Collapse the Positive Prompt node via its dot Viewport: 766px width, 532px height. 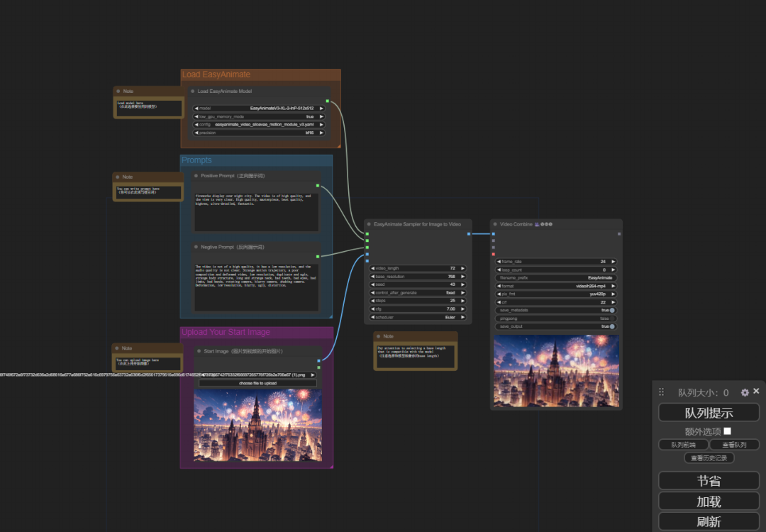tap(196, 176)
